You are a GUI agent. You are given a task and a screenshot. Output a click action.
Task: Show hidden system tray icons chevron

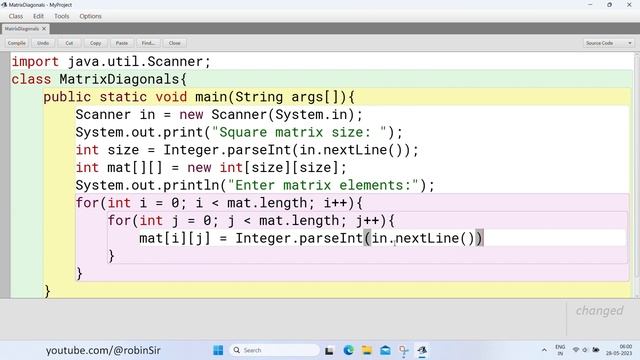click(544, 350)
